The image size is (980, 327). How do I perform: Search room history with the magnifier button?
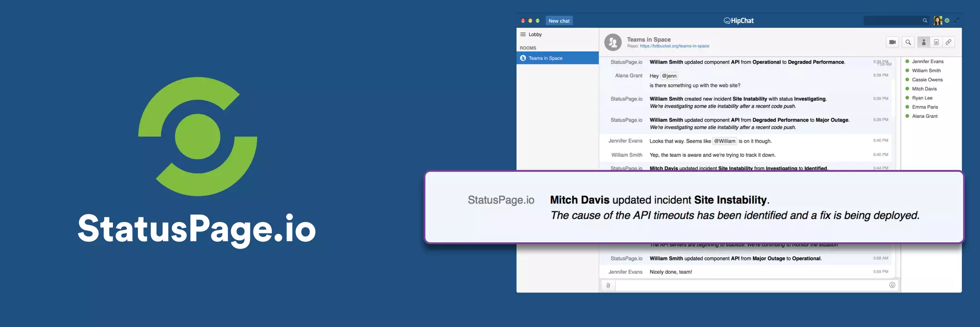pyautogui.click(x=908, y=42)
